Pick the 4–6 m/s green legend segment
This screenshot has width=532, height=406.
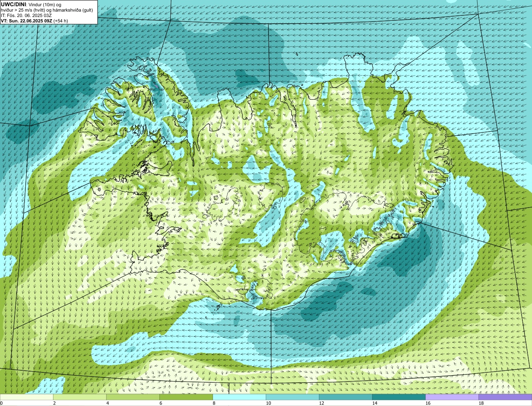click(x=133, y=397)
